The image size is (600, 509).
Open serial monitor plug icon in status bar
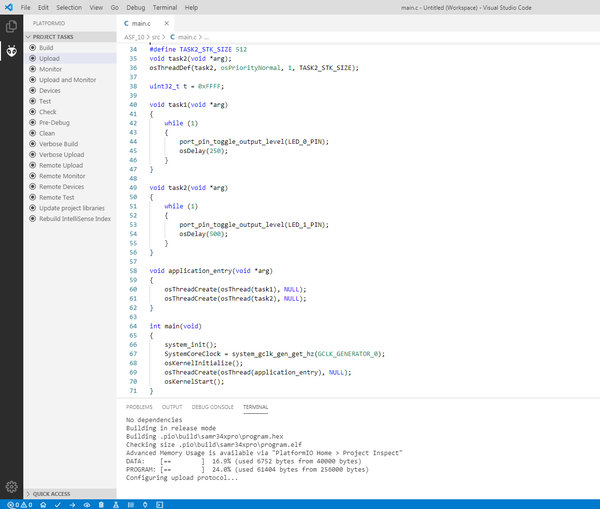tap(145, 505)
